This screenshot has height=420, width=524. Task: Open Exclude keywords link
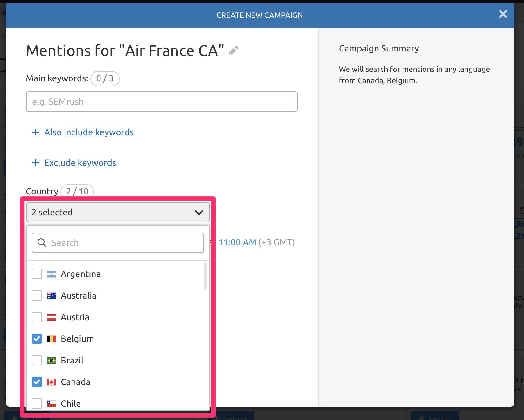(80, 163)
